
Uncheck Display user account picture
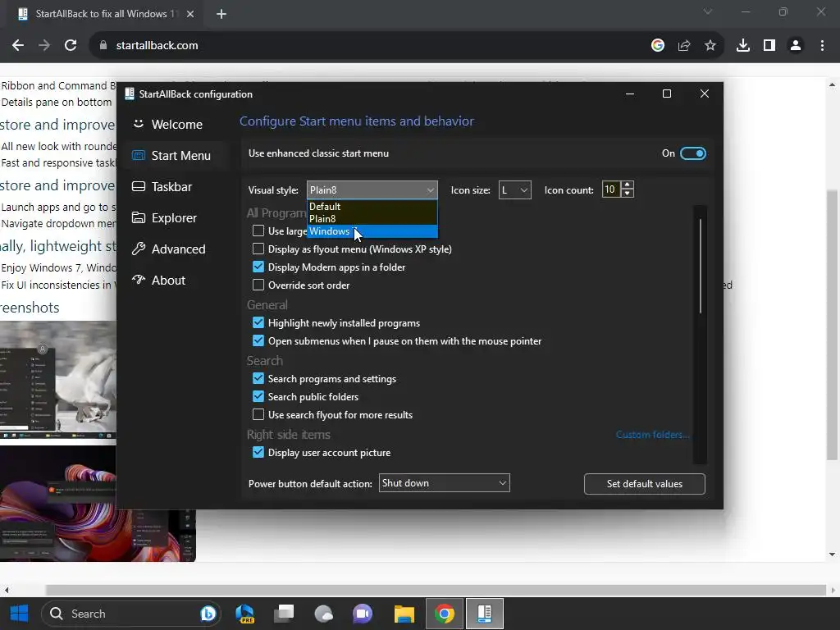258,452
